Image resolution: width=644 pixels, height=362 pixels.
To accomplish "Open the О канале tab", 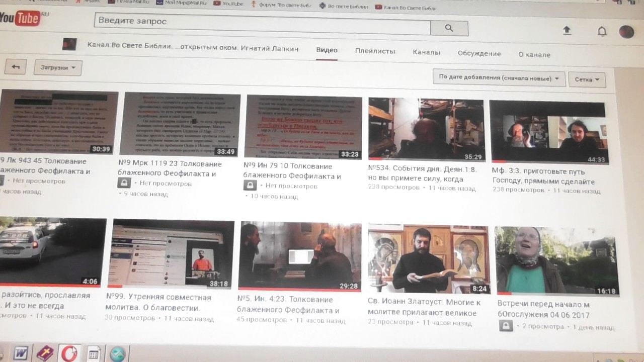I will point(534,54).
